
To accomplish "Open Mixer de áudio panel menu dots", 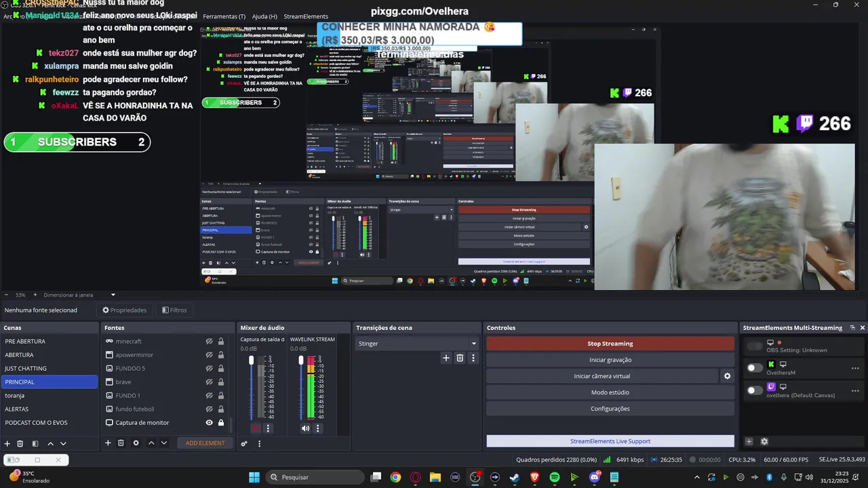I will [x=259, y=443].
